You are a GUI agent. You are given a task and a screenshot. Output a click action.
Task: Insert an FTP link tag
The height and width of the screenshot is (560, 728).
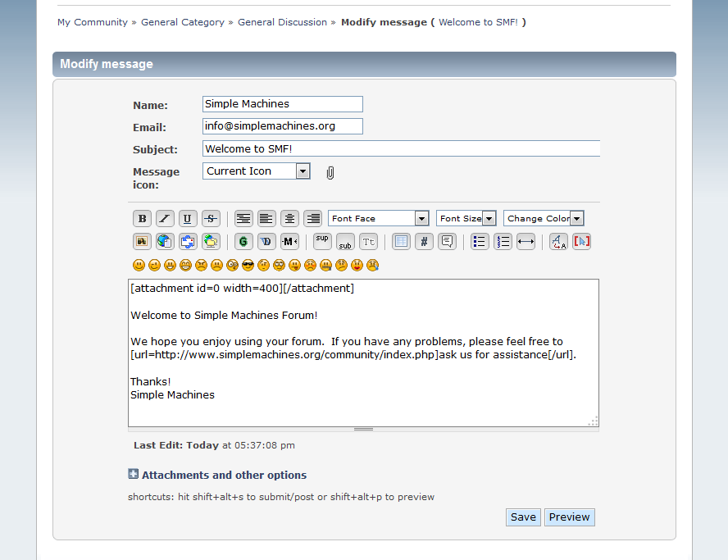[x=211, y=241]
